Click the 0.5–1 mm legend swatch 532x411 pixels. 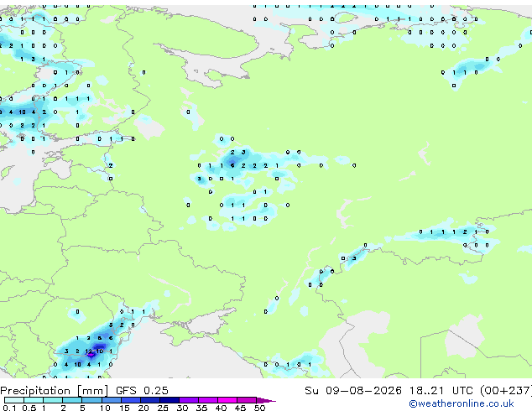[34, 400]
